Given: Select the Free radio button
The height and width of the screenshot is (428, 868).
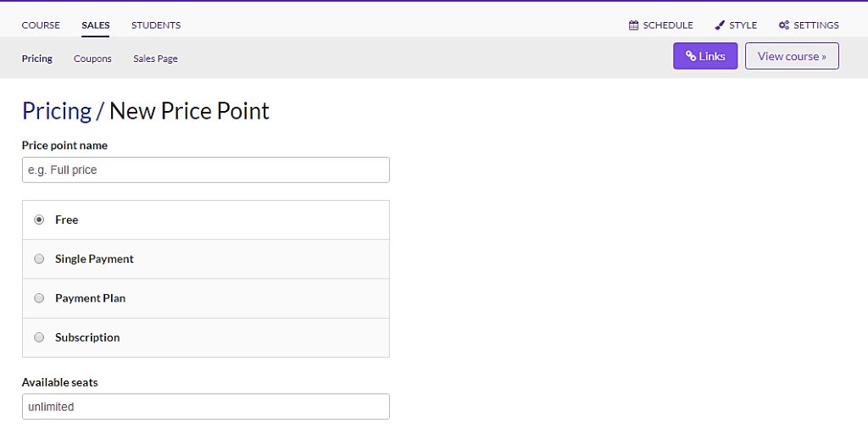Looking at the screenshot, I should click(x=39, y=220).
